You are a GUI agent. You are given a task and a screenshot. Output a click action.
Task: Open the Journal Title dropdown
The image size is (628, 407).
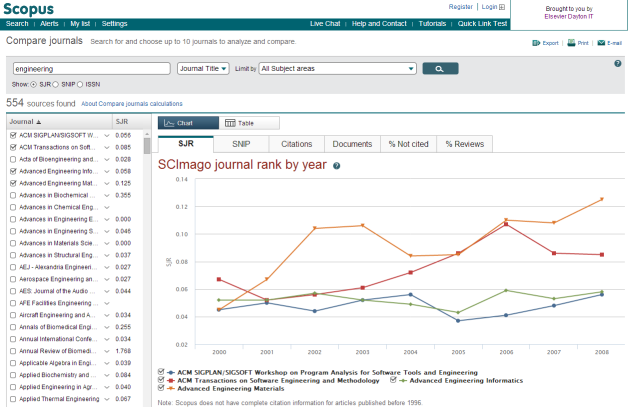point(203,69)
